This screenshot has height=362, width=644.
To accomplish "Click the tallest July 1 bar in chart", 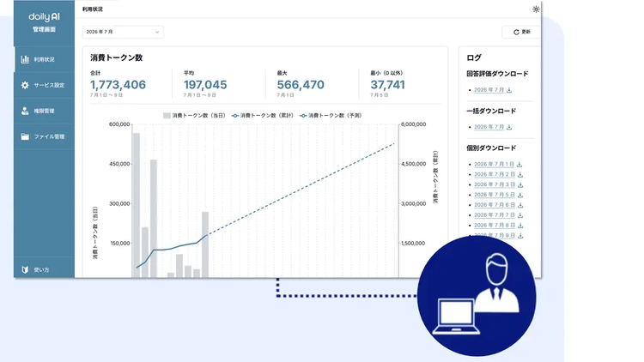I will coord(136,205).
